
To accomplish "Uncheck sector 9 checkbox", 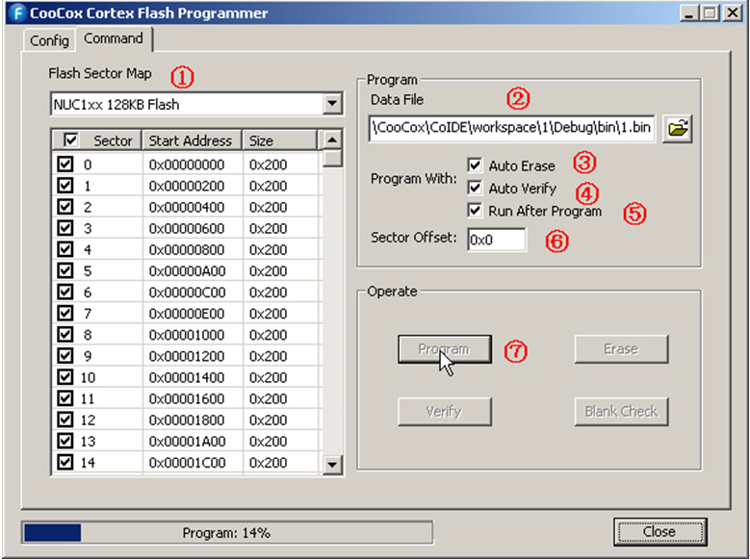I will click(65, 355).
